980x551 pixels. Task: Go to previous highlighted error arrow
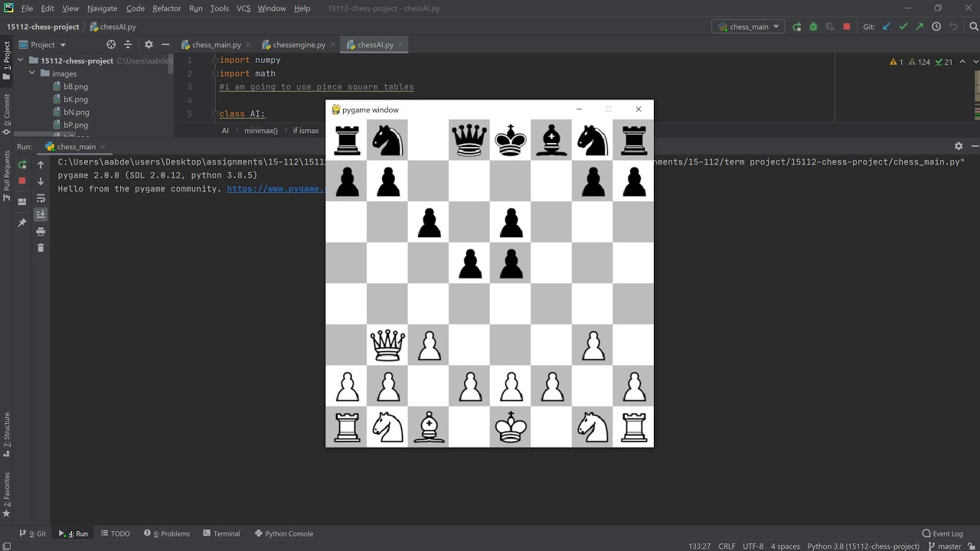coord(961,62)
